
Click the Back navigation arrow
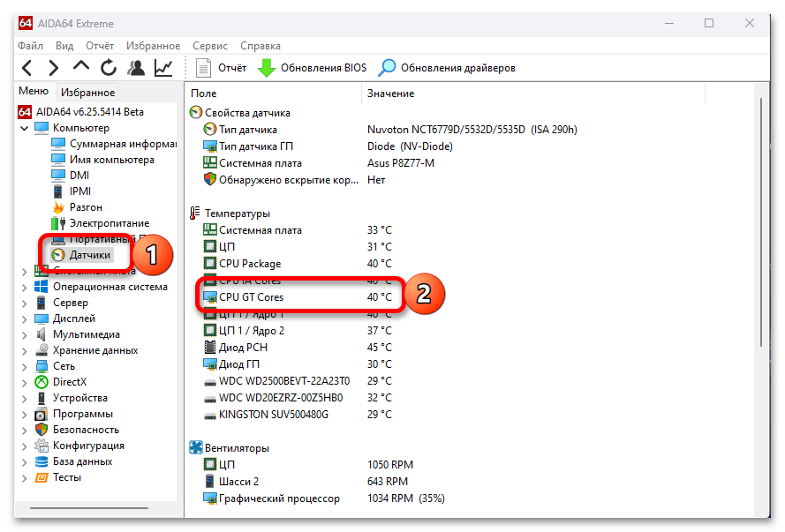pos(27,68)
